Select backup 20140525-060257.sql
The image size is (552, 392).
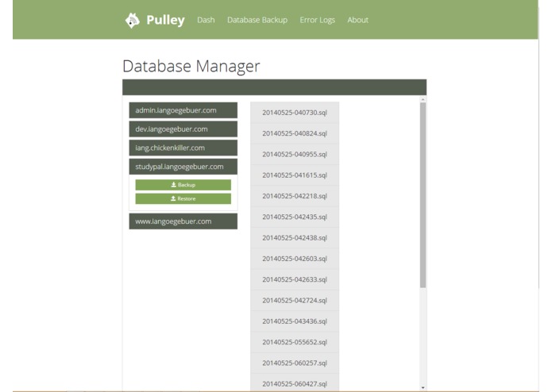click(295, 363)
